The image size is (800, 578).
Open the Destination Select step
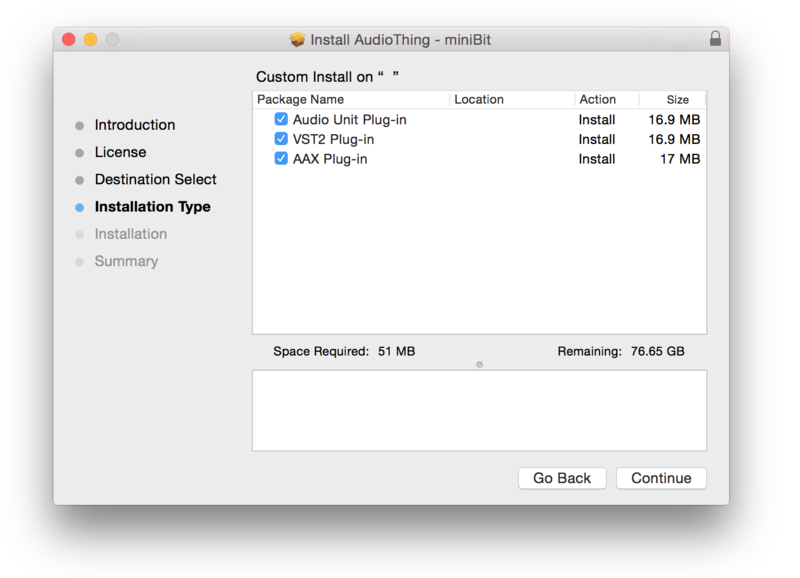tap(155, 180)
